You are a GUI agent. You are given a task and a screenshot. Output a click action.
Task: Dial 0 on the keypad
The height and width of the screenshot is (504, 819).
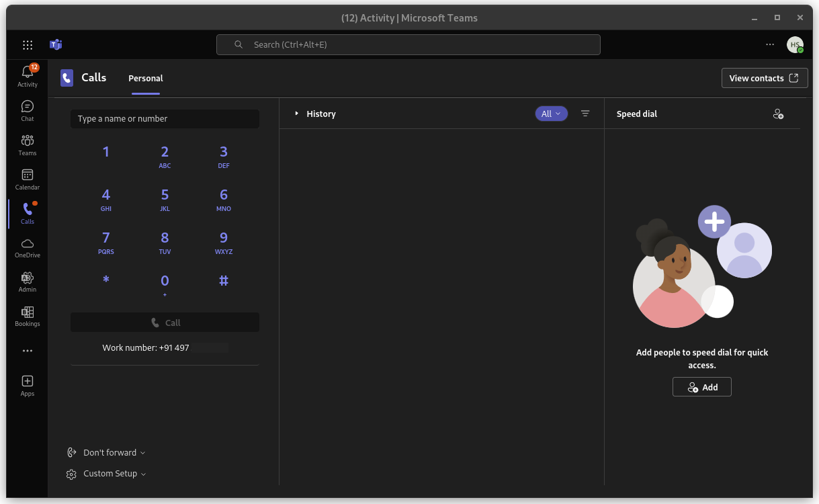pos(165,285)
